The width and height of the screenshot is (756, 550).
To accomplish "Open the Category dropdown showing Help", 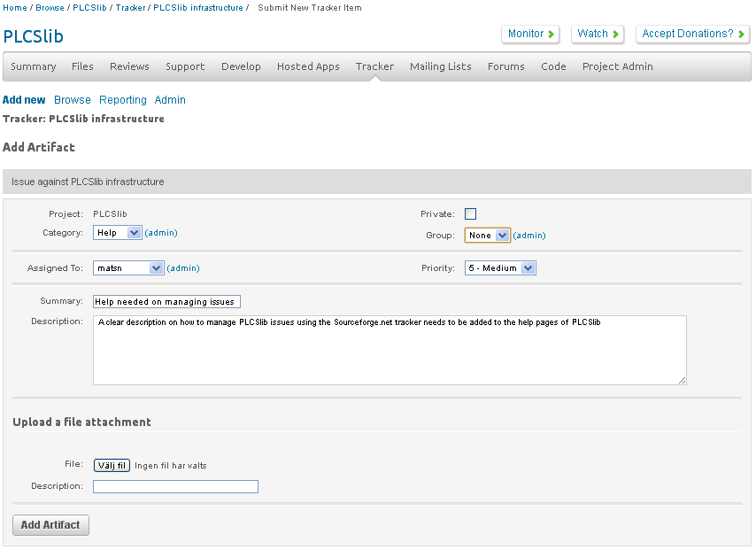I will 117,233.
